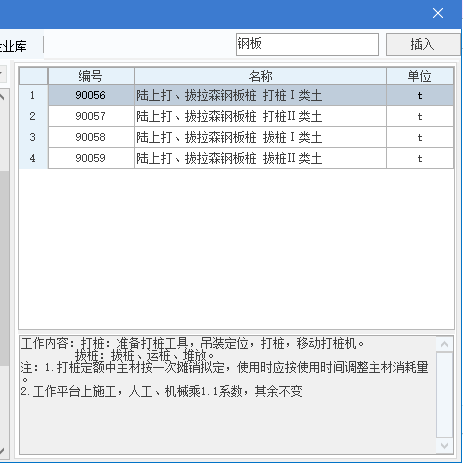Click the unit cell t for 90059
463x463 pixels.
click(x=420, y=158)
